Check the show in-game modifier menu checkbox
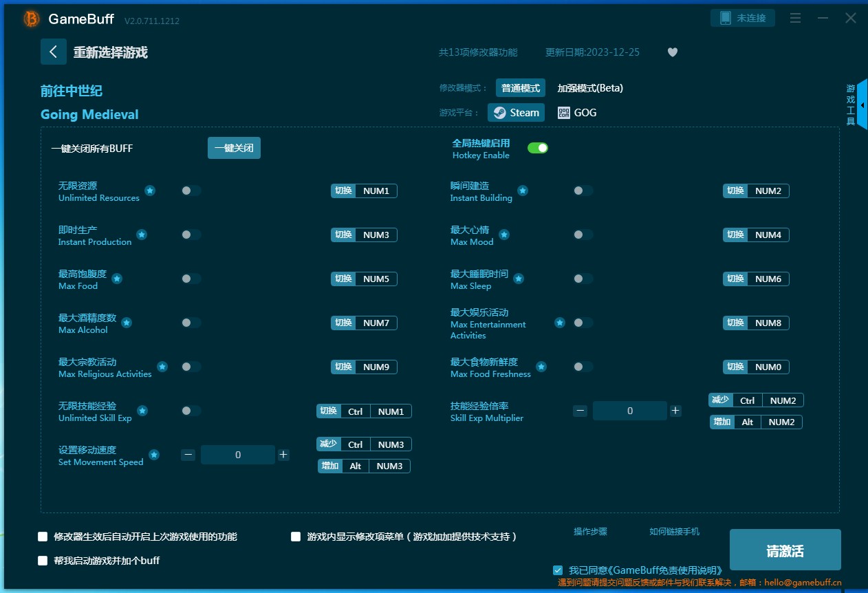This screenshot has height=593, width=868. pos(296,537)
